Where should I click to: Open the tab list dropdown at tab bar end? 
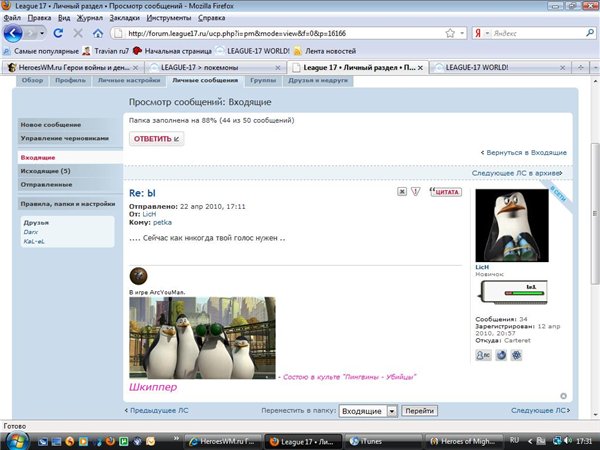pyautogui.click(x=595, y=67)
